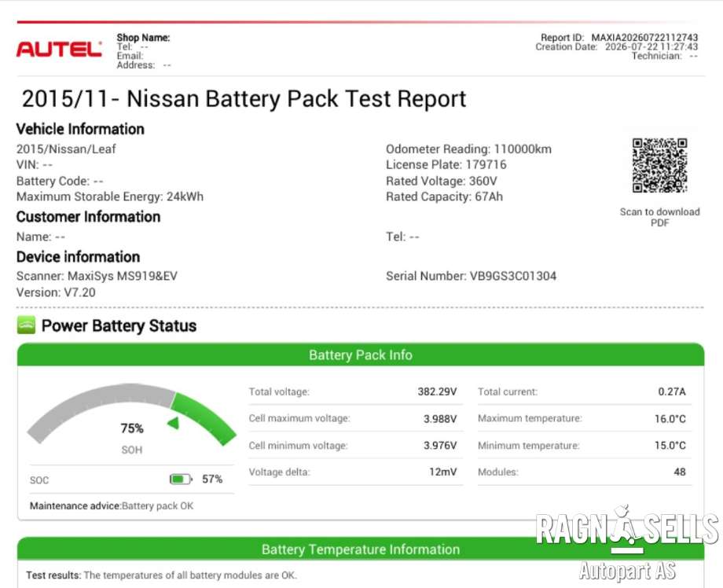Screen dimensions: 723x588
Task: Click the Creation Date value
Action: pyautogui.click(x=651, y=46)
